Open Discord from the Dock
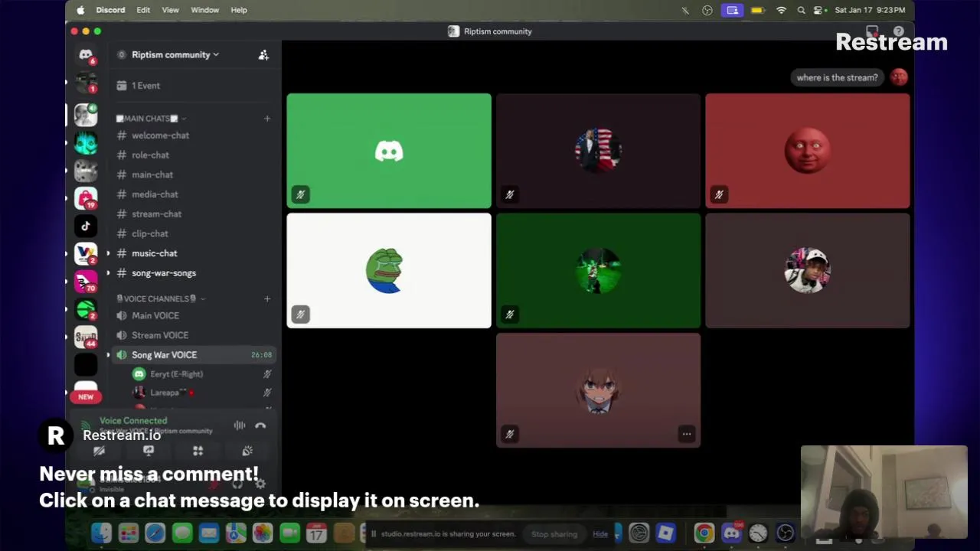The height and width of the screenshot is (551, 980). [731, 533]
